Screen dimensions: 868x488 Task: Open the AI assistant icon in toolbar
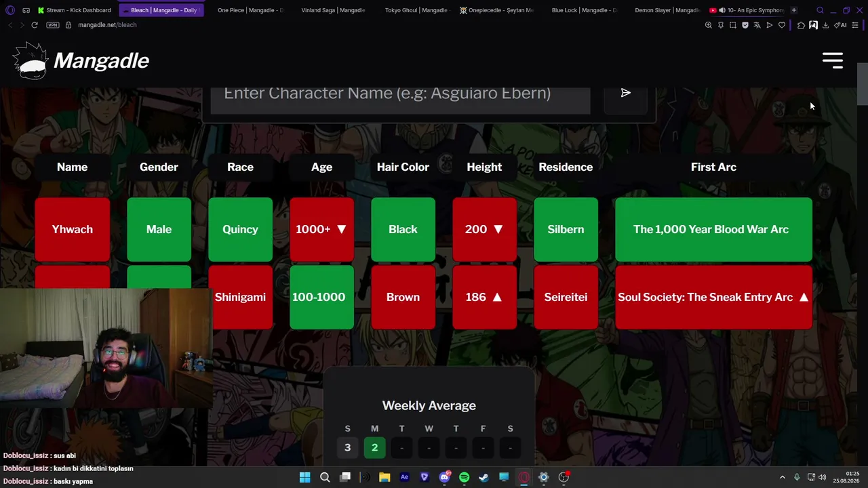coord(841,25)
